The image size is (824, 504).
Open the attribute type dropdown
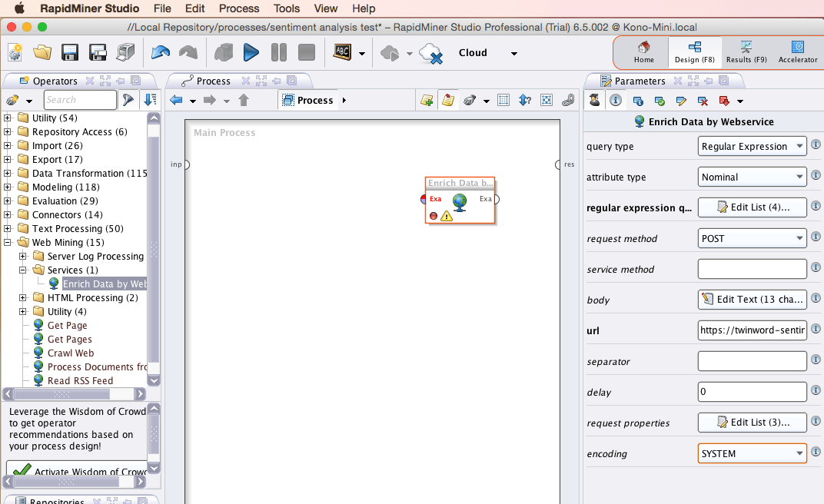point(752,177)
